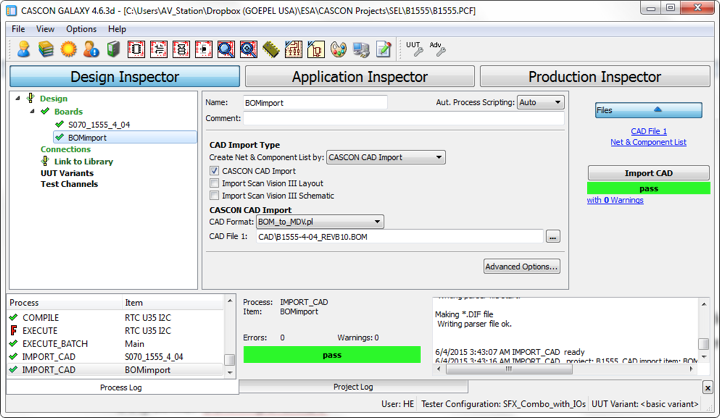Click the Name input field
This screenshot has width=720, height=418.
tap(315, 102)
